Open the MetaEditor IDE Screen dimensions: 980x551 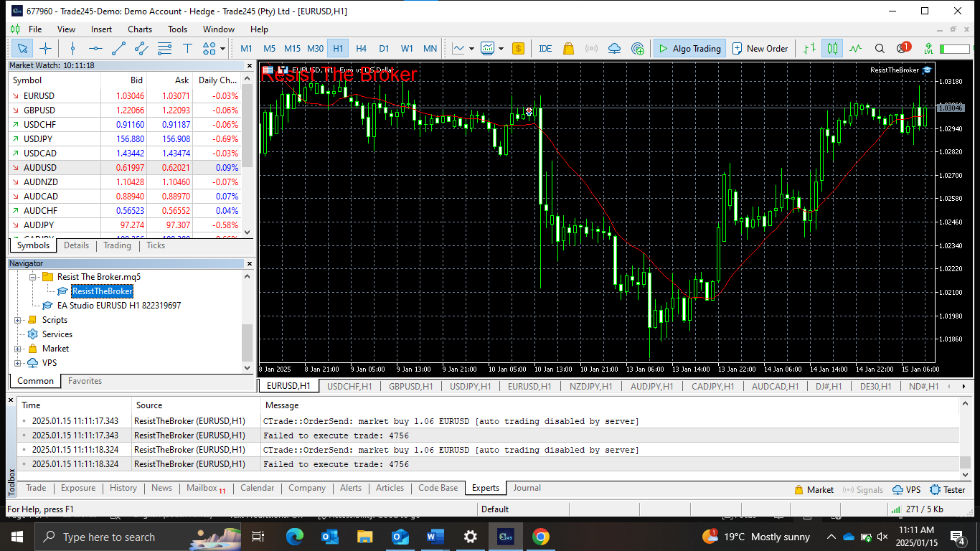pos(545,49)
